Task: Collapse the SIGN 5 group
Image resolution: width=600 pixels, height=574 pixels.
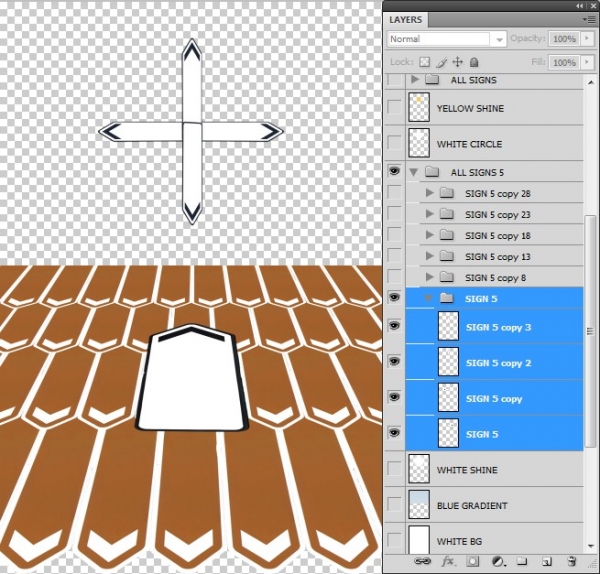Action: 428,298
